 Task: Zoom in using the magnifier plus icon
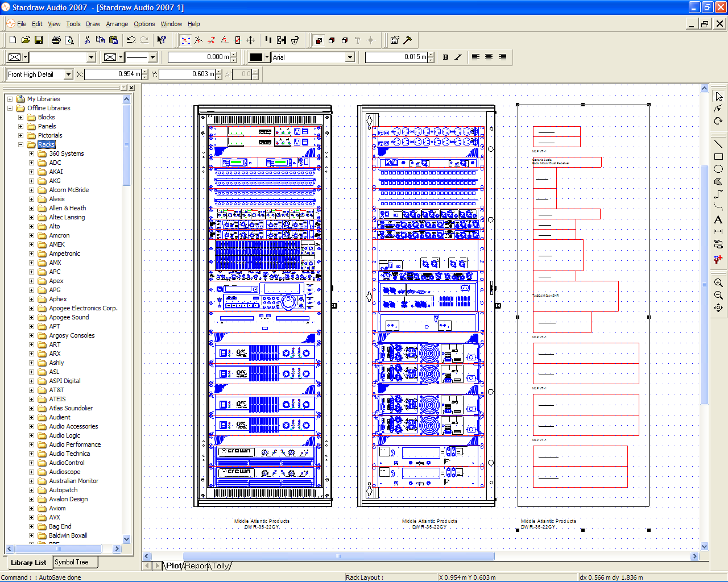[x=718, y=282]
